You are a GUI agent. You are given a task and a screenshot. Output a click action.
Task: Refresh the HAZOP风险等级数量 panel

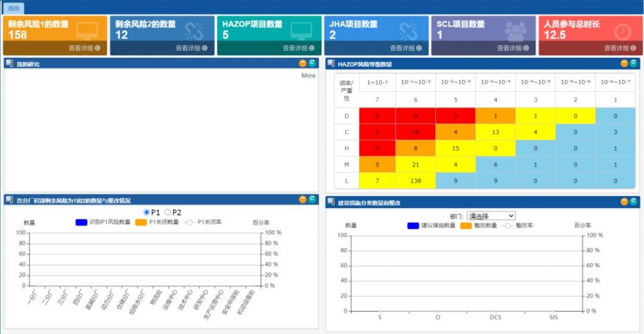[633, 63]
